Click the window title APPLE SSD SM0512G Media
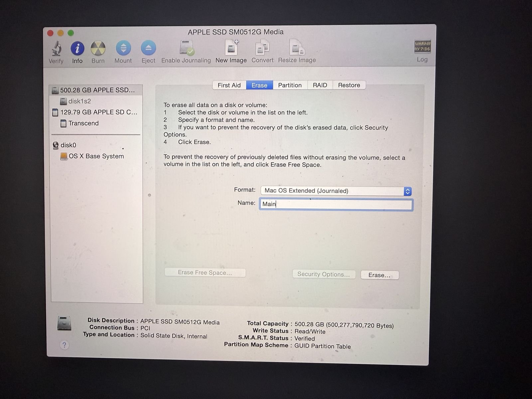 tap(235, 32)
